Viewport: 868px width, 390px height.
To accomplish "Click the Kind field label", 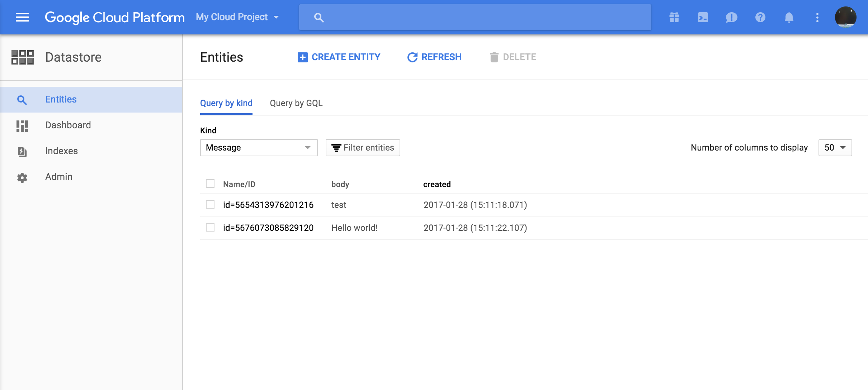I will click(208, 130).
